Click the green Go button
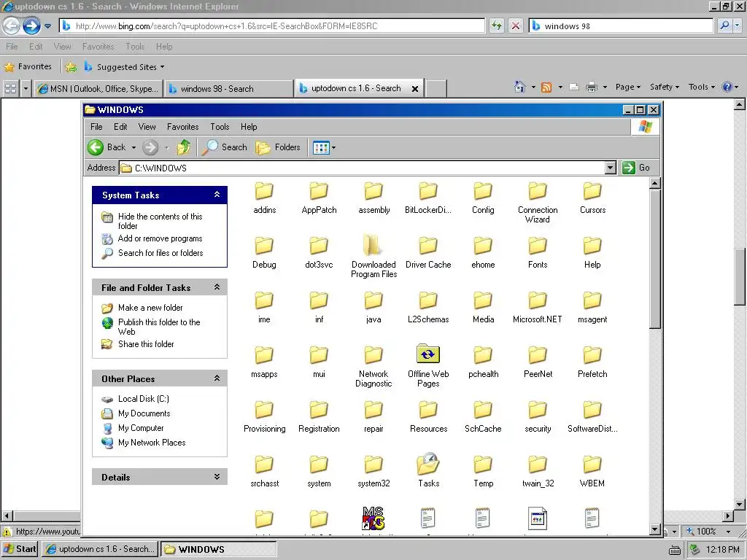The width and height of the screenshot is (747, 560). [636, 168]
